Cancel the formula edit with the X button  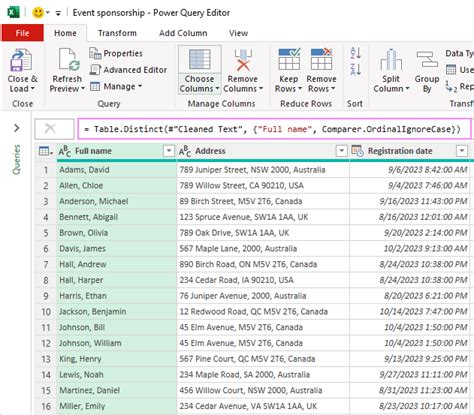pyautogui.click(x=50, y=128)
